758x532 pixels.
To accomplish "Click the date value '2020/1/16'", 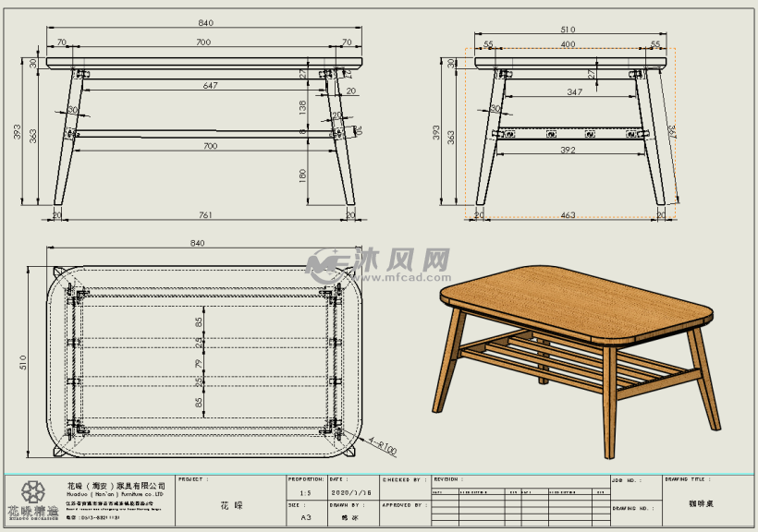I will pos(351,493).
